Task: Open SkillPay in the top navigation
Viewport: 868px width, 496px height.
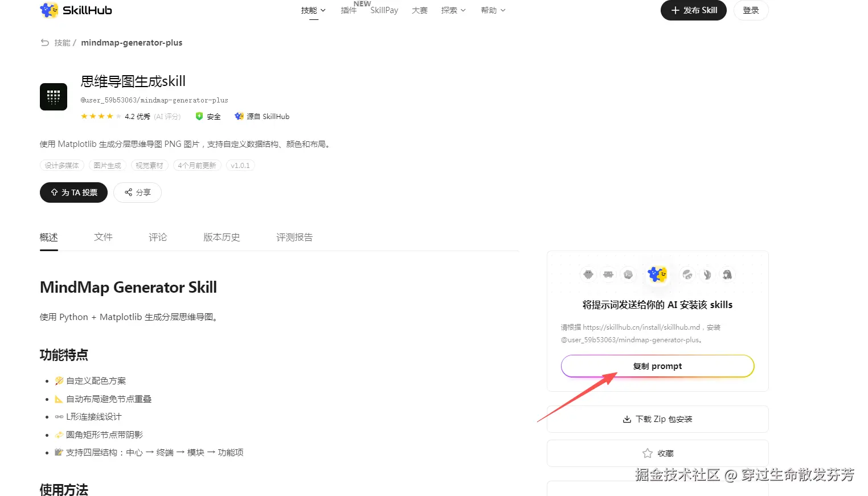Action: [x=384, y=10]
